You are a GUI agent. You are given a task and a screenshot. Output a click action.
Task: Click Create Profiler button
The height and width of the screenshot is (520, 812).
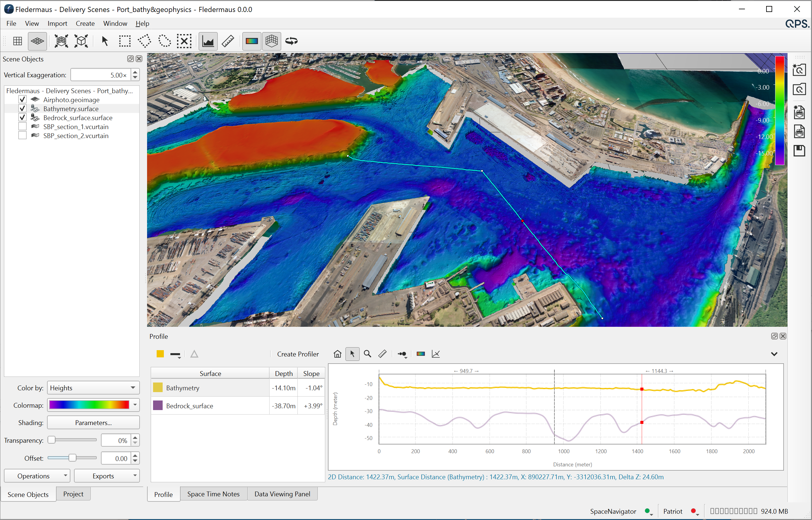[298, 354]
